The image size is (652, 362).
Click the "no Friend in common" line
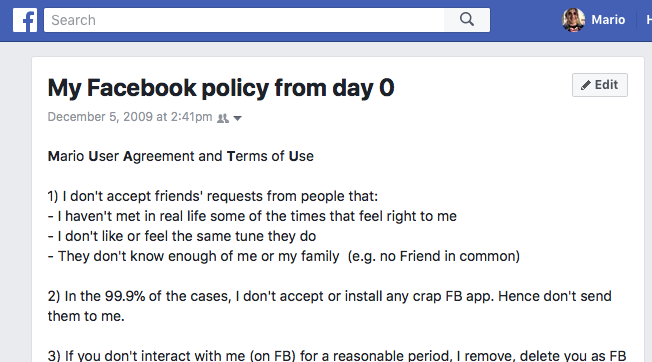(x=284, y=256)
